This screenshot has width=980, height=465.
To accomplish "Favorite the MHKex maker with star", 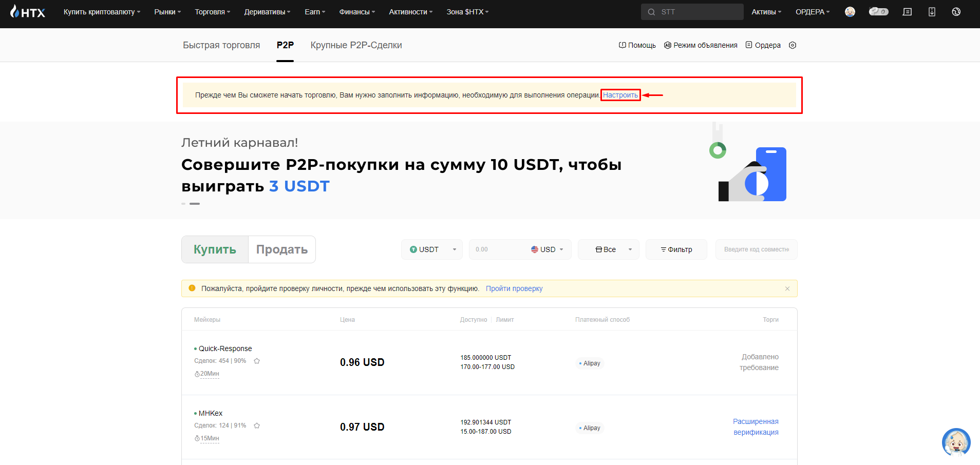I will pos(257,425).
